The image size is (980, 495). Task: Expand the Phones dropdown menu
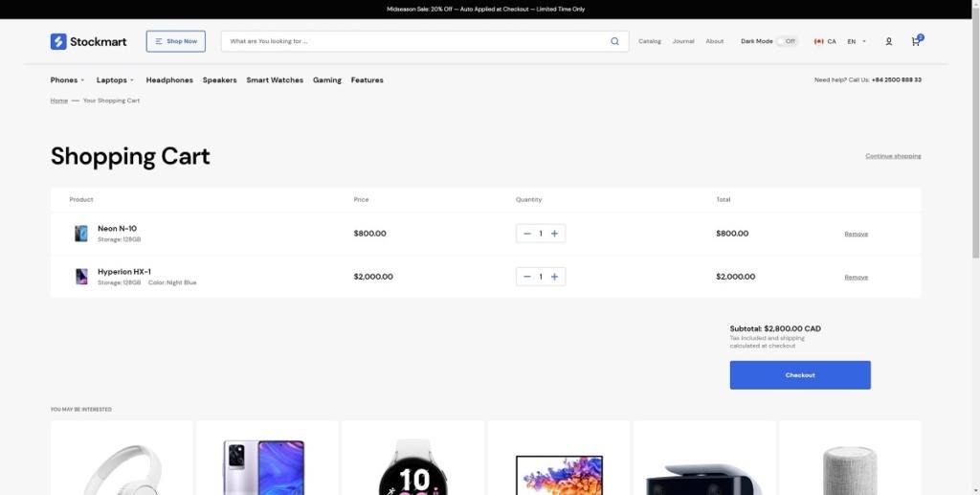point(67,80)
